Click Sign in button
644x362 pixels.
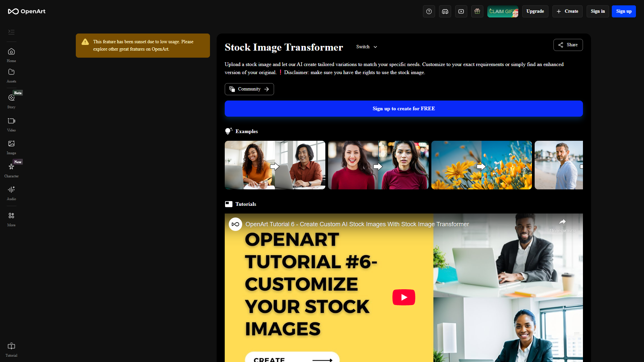coord(598,11)
